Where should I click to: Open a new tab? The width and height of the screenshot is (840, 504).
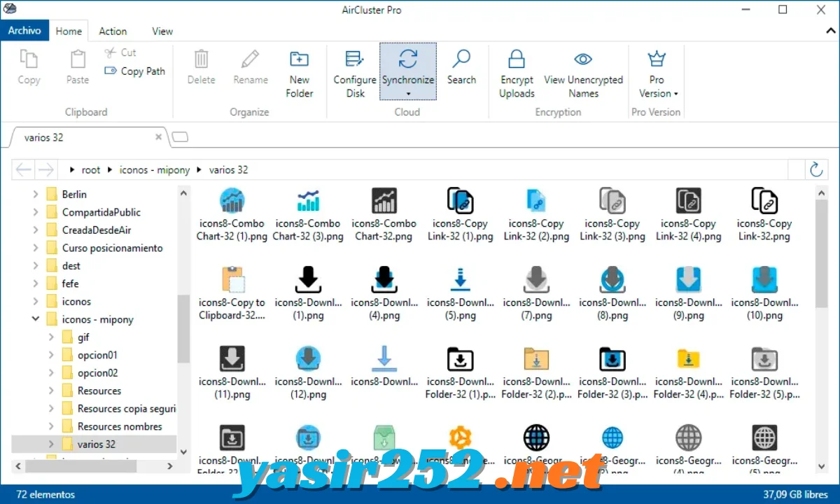coord(180,137)
